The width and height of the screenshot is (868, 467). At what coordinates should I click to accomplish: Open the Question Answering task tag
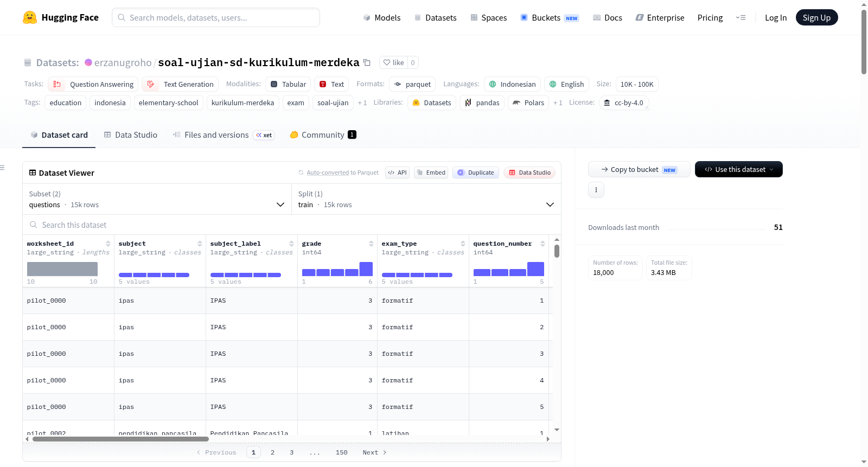pos(93,84)
